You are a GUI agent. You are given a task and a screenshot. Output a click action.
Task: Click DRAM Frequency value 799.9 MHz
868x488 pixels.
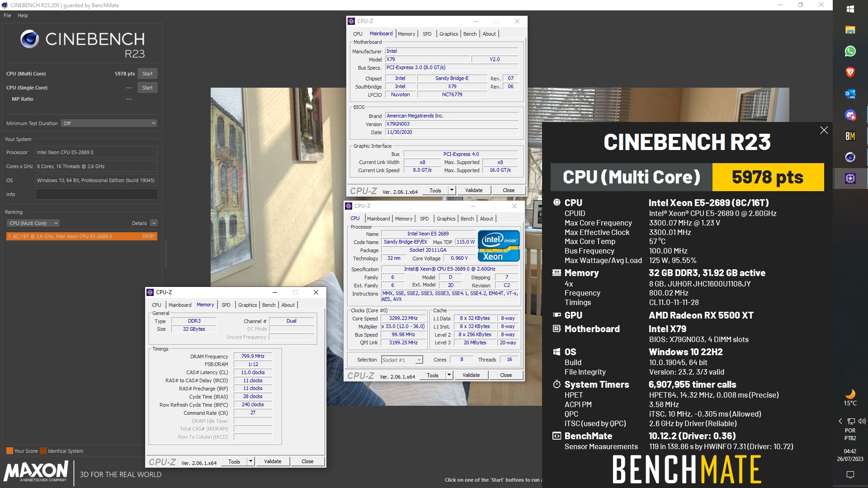[x=253, y=356]
